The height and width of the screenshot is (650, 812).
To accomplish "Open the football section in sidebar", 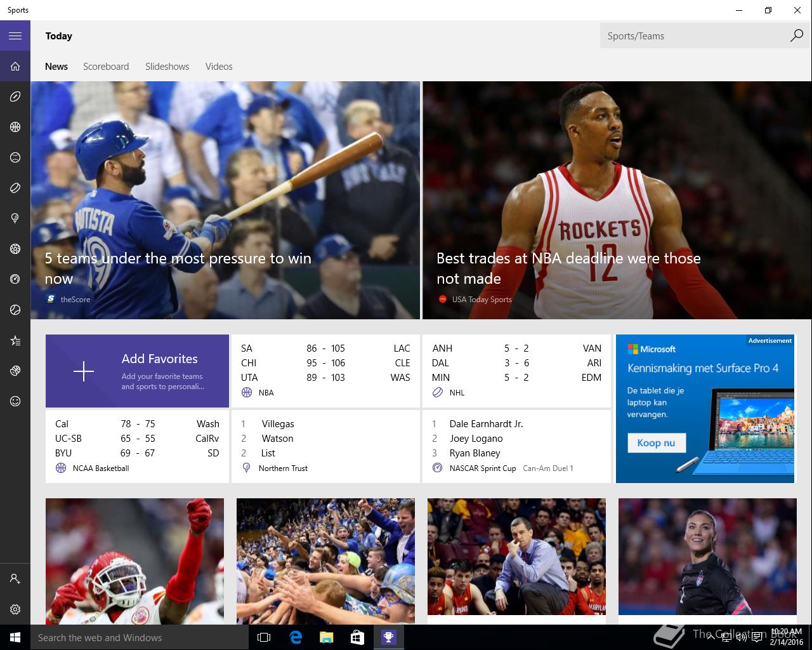I will [x=15, y=96].
